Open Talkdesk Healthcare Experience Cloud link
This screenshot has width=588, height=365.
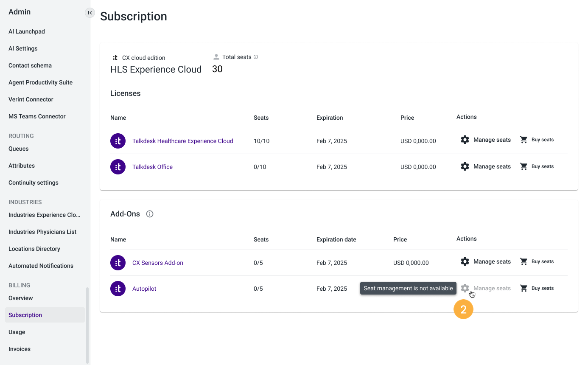pos(182,141)
